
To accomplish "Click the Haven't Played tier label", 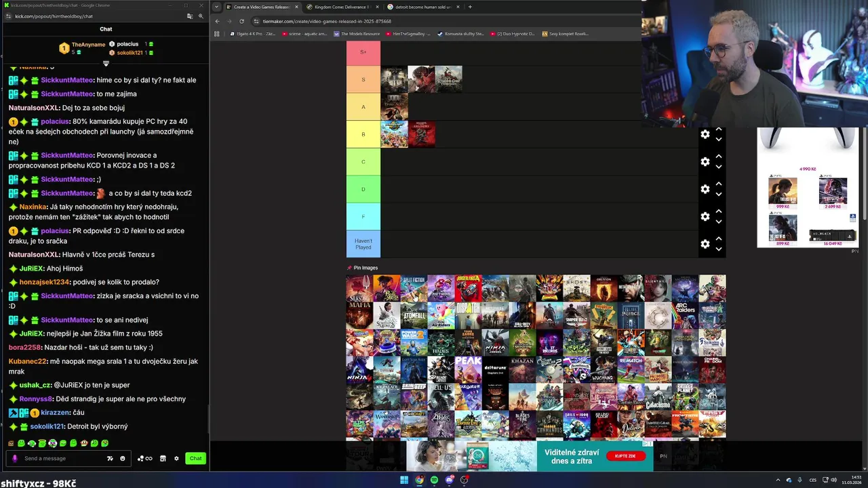I will 363,244.
